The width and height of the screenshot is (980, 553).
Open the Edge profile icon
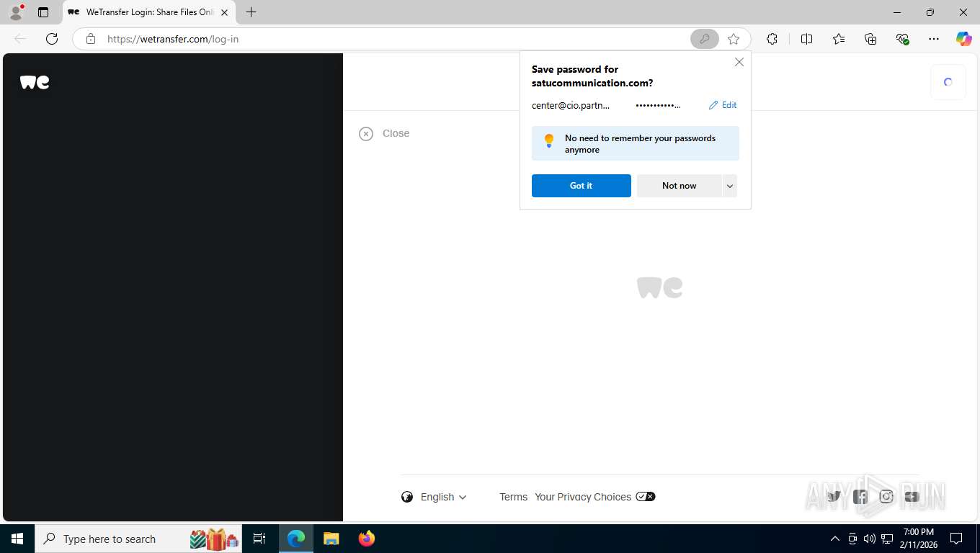pos(16,12)
